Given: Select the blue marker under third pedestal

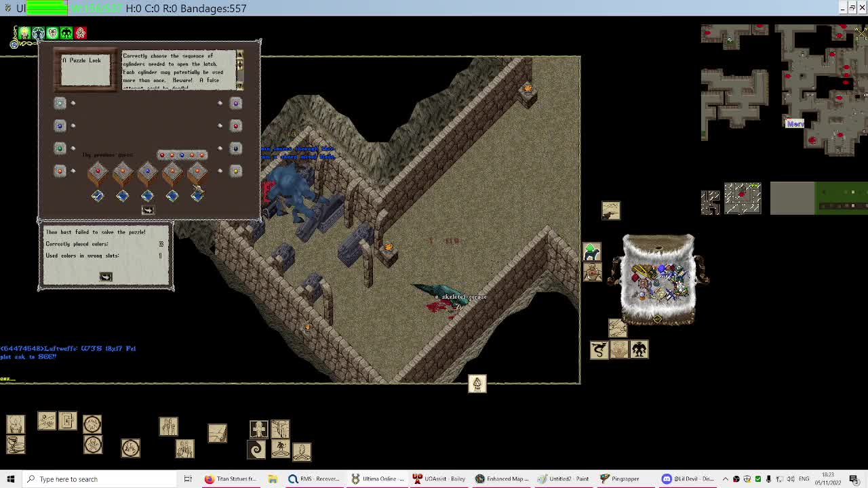Looking at the screenshot, I should tap(147, 196).
